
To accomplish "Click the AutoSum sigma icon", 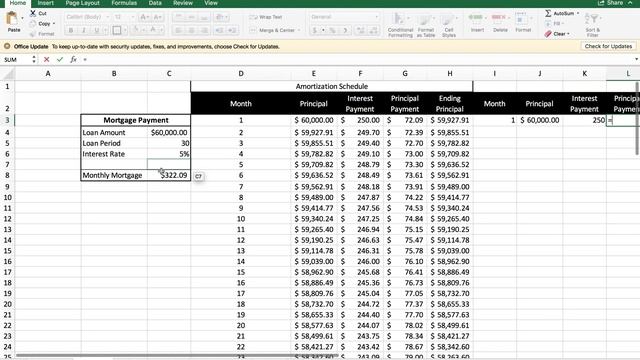I will click(x=548, y=13).
